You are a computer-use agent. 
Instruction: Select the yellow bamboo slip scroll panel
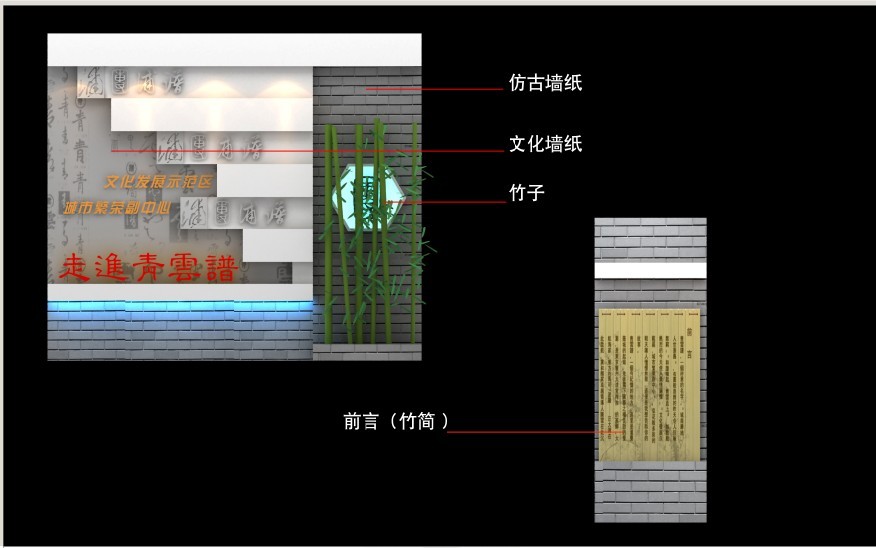649,385
